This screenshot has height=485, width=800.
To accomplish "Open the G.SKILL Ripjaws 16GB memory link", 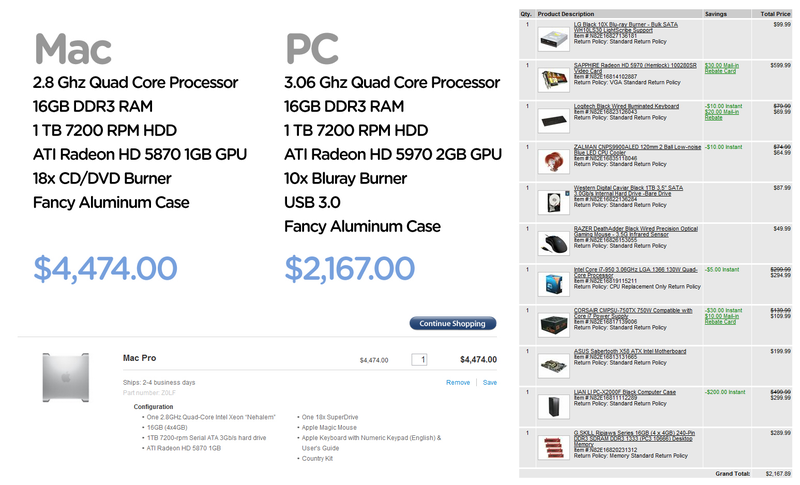I will [634, 438].
